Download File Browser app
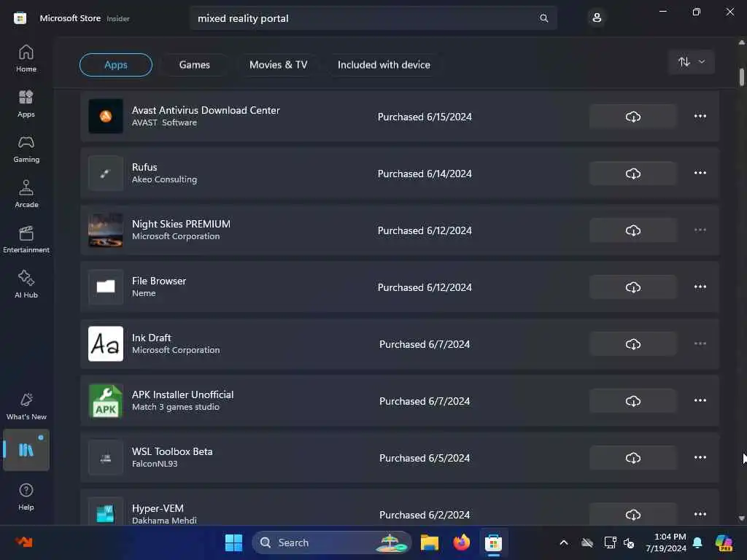This screenshot has height=560, width=747. pos(632,287)
